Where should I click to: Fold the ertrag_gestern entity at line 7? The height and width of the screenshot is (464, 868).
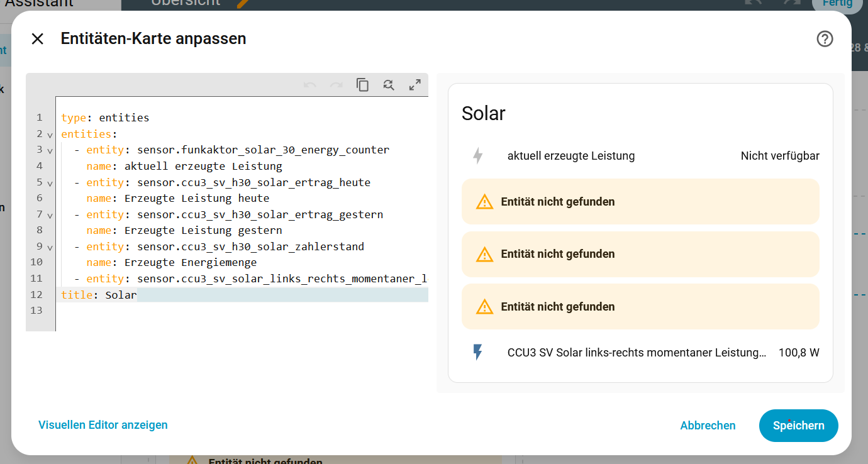pos(50,215)
